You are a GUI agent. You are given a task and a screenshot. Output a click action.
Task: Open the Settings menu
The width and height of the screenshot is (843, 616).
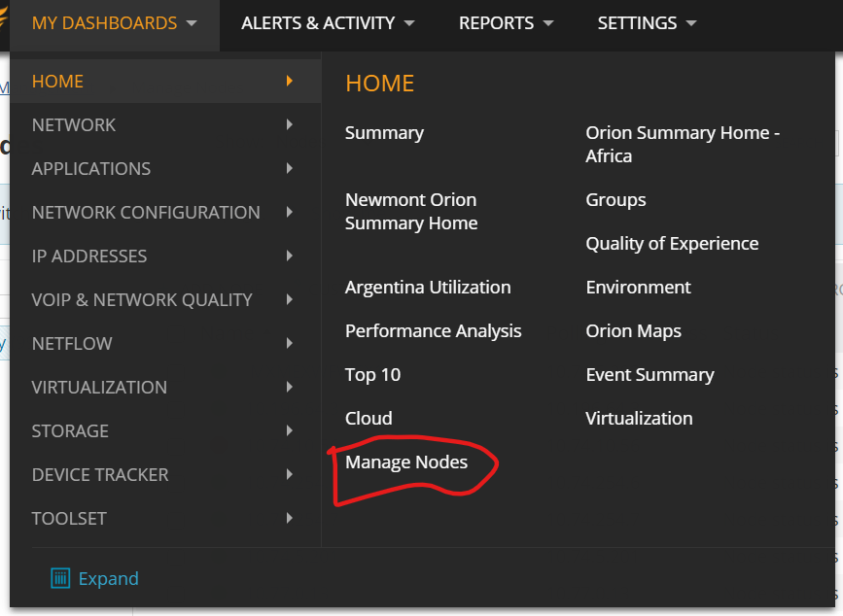(647, 23)
